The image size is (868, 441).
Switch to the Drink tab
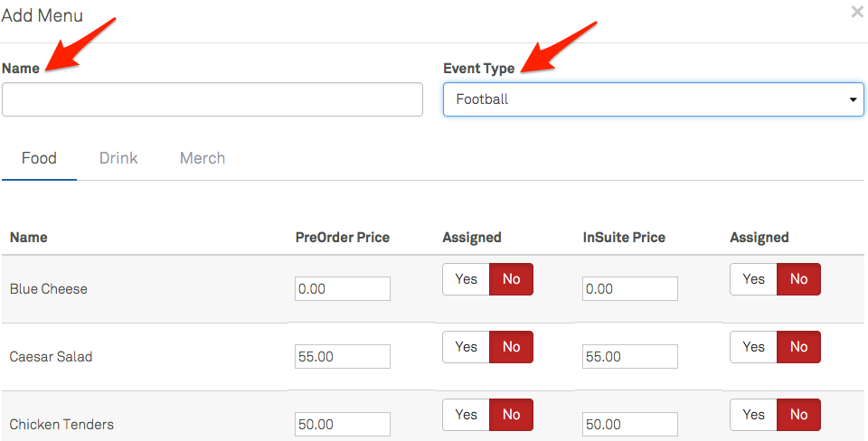point(118,158)
